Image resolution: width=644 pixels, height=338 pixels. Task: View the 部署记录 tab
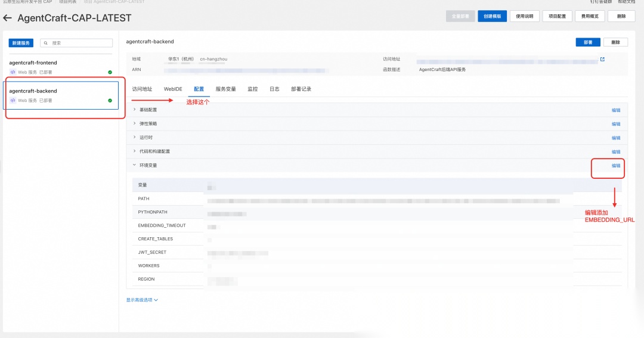(301, 89)
